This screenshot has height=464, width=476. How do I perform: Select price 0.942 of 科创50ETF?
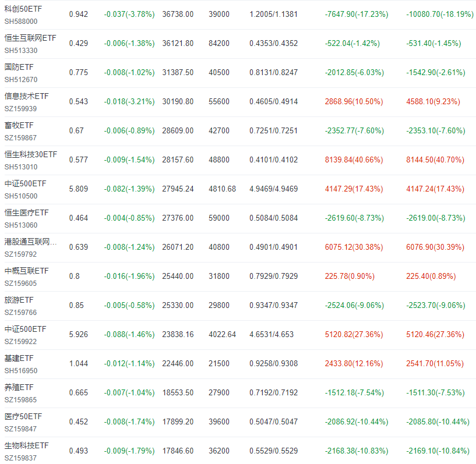click(x=79, y=14)
